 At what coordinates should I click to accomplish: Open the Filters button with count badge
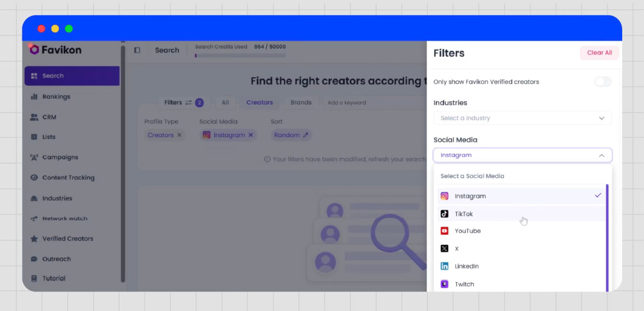184,102
